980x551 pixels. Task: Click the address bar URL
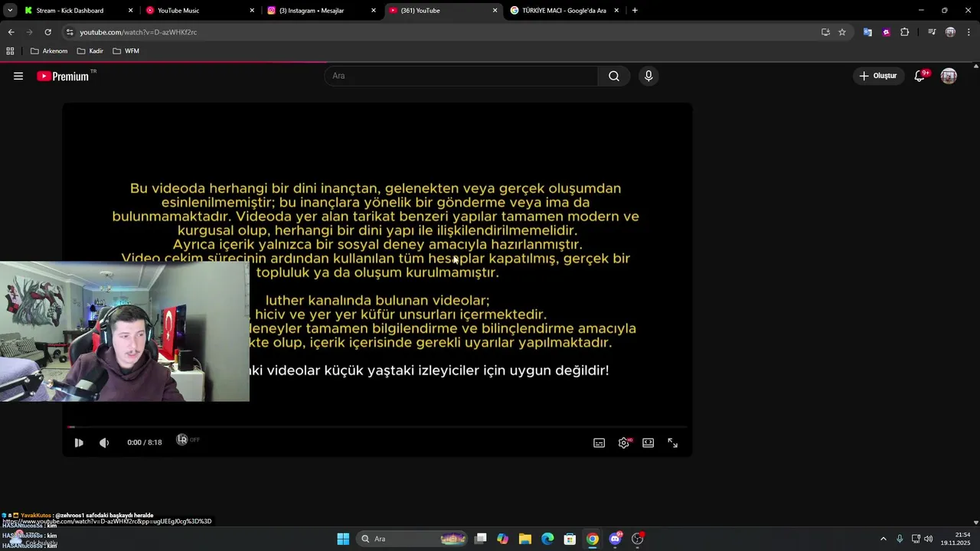pos(138,32)
